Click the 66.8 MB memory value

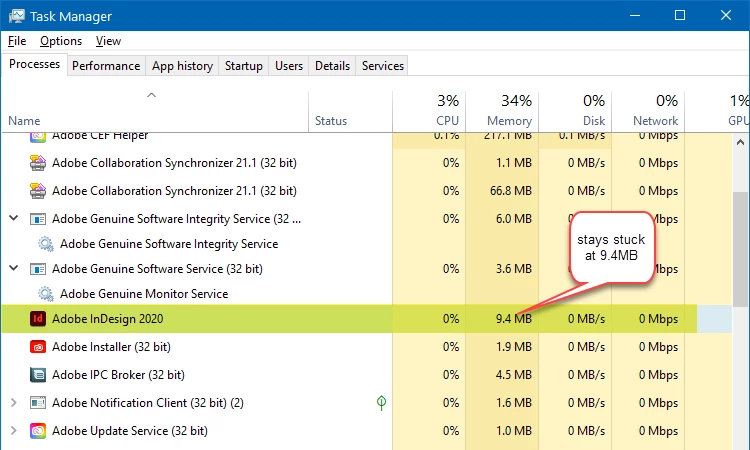pos(511,191)
